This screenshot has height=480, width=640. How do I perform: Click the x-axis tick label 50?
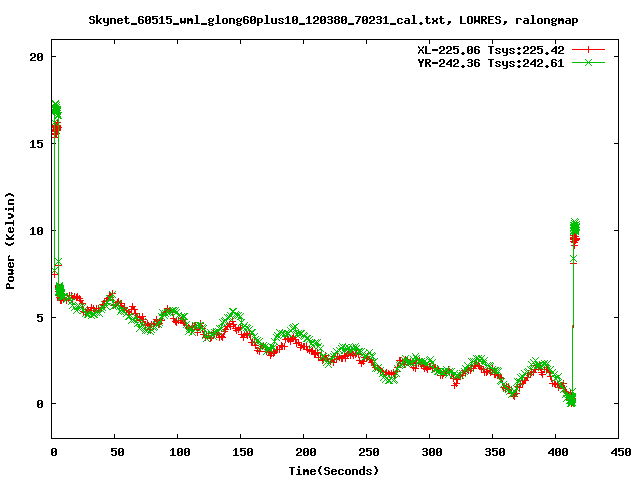pyautogui.click(x=117, y=452)
